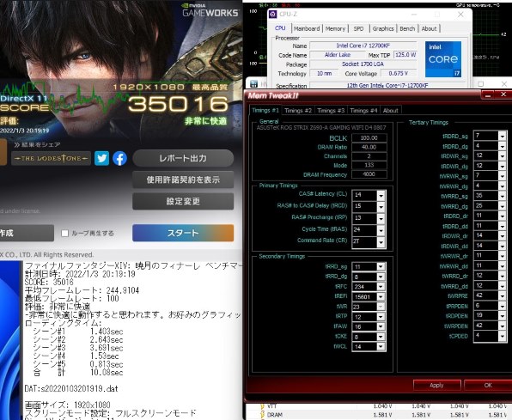Open the About tab in CPU-Z
The width and height of the screenshot is (512, 420).
click(x=429, y=28)
